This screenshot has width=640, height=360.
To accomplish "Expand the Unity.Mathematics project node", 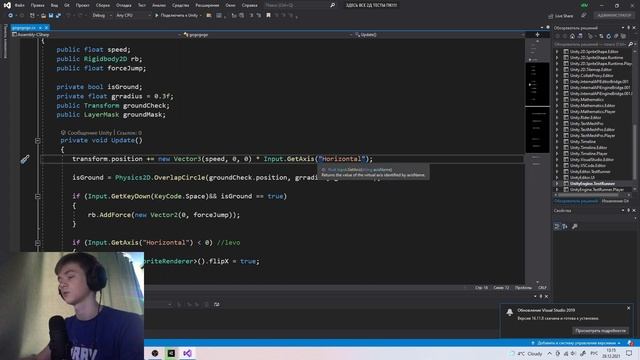I will (x=557, y=100).
